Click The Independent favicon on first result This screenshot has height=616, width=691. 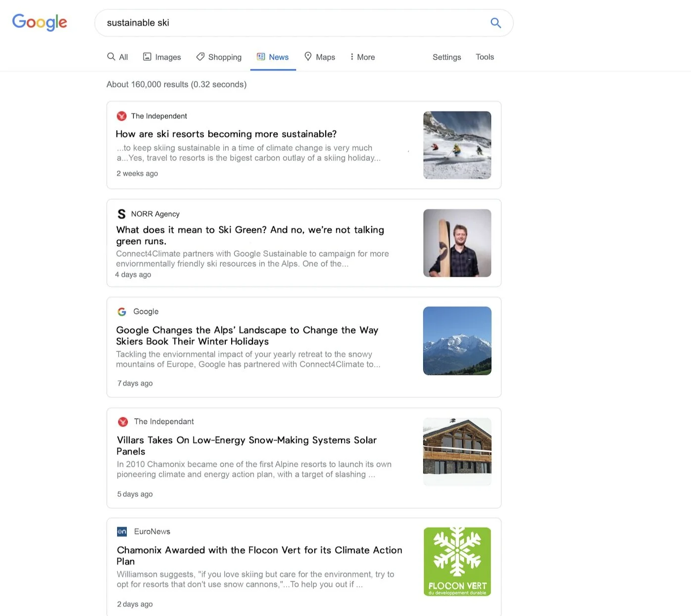[122, 116]
